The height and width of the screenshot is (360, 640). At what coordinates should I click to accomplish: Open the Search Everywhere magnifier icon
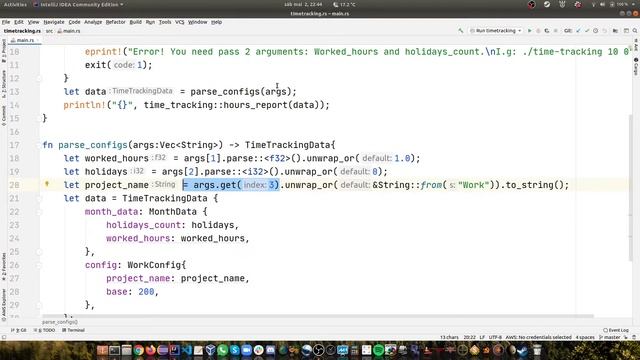(x=635, y=31)
